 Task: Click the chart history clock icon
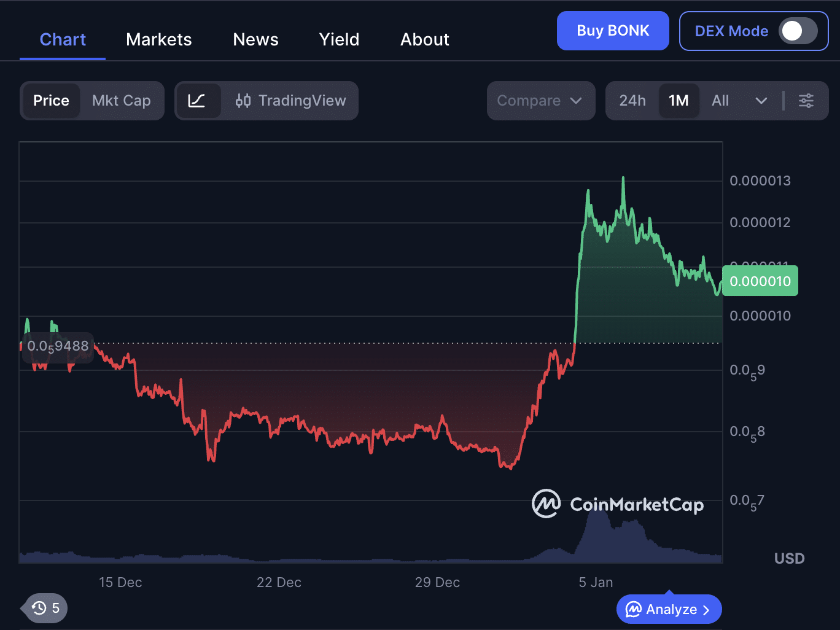pos(38,608)
